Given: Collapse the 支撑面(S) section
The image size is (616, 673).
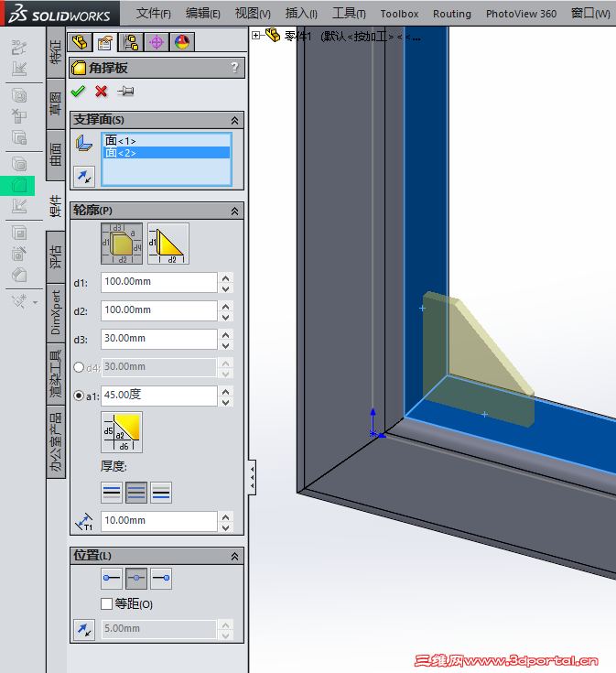Looking at the screenshot, I should click(234, 120).
